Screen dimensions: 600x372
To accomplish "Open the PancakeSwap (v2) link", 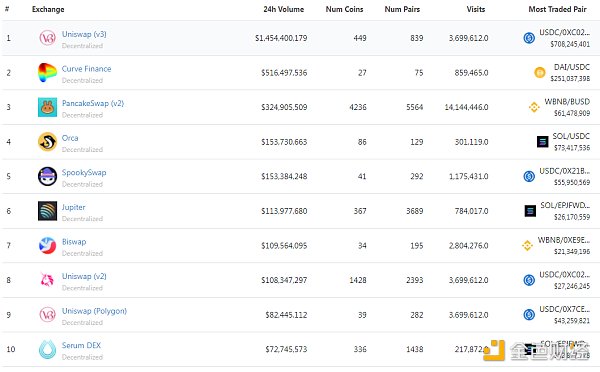I will 93,103.
